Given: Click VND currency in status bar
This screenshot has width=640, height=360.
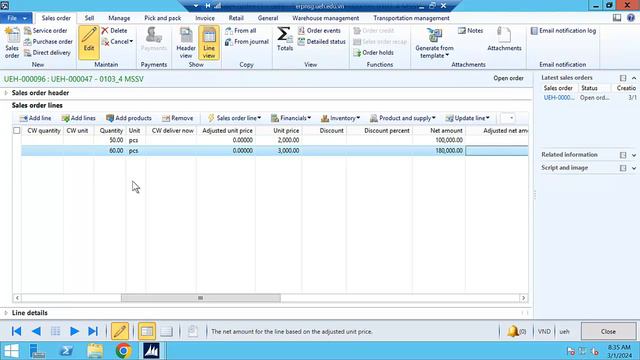Looking at the screenshot, I should point(544,331).
